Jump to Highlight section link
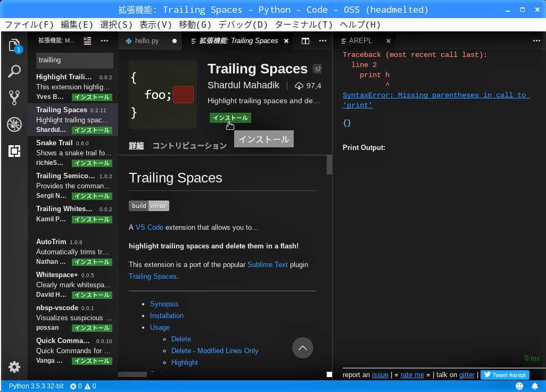546x392 pixels. [185, 363]
